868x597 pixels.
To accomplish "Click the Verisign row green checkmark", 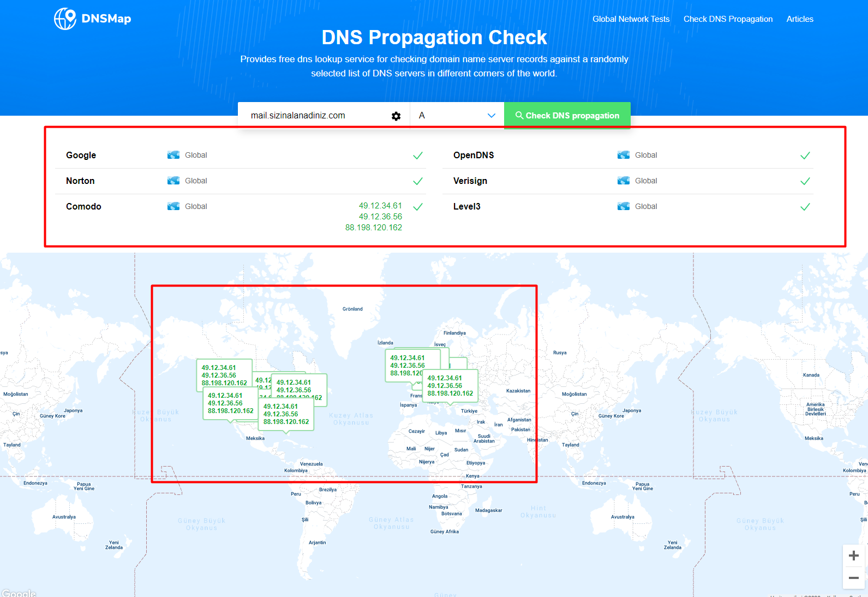I will click(805, 181).
